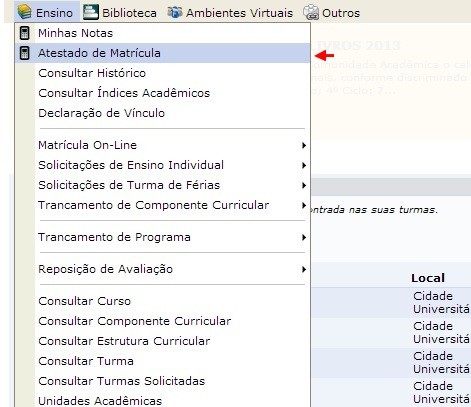Click the calculator icon beside Minhas Notas
This screenshot has height=407, width=471.
pyautogui.click(x=24, y=33)
